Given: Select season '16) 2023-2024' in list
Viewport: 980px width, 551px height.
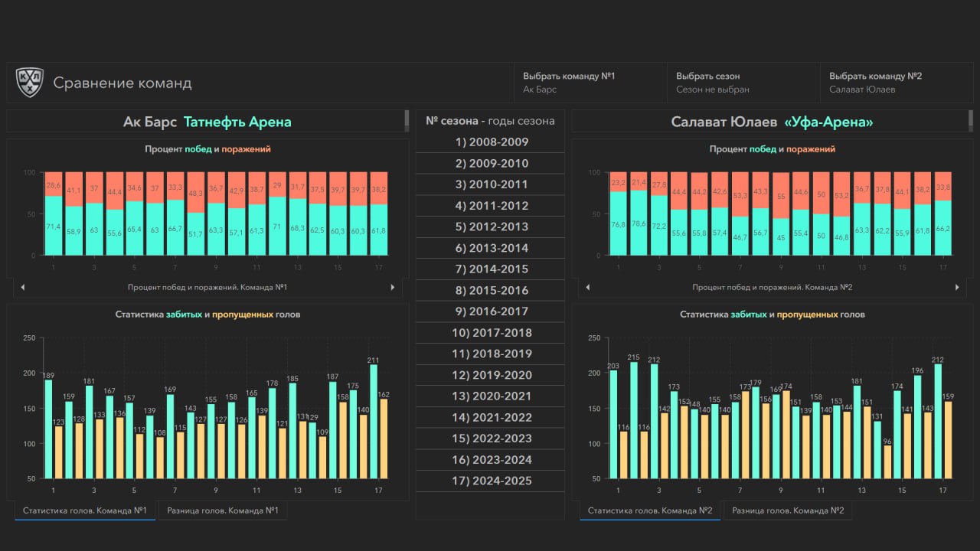Looking at the screenshot, I should click(490, 460).
